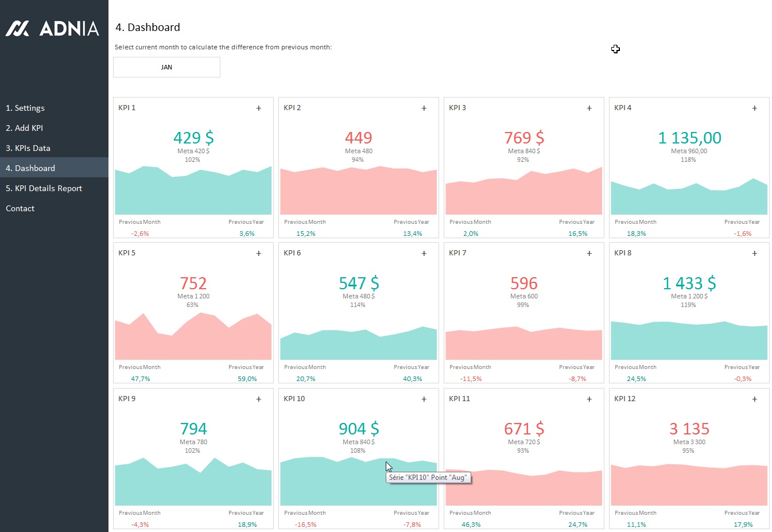This screenshot has width=772, height=532.
Task: Open KPI 3 details via plus icon
Action: coord(589,108)
